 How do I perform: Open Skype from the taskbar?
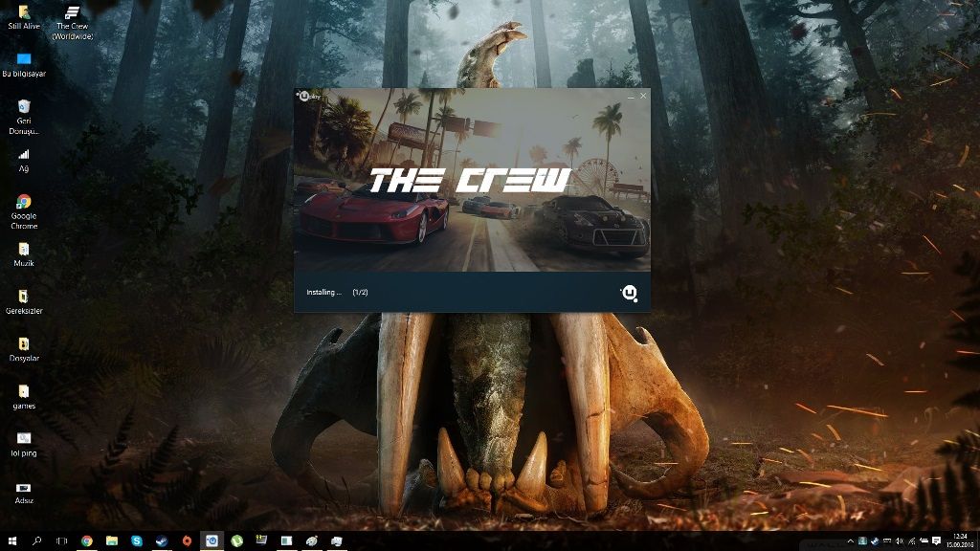pos(137,541)
